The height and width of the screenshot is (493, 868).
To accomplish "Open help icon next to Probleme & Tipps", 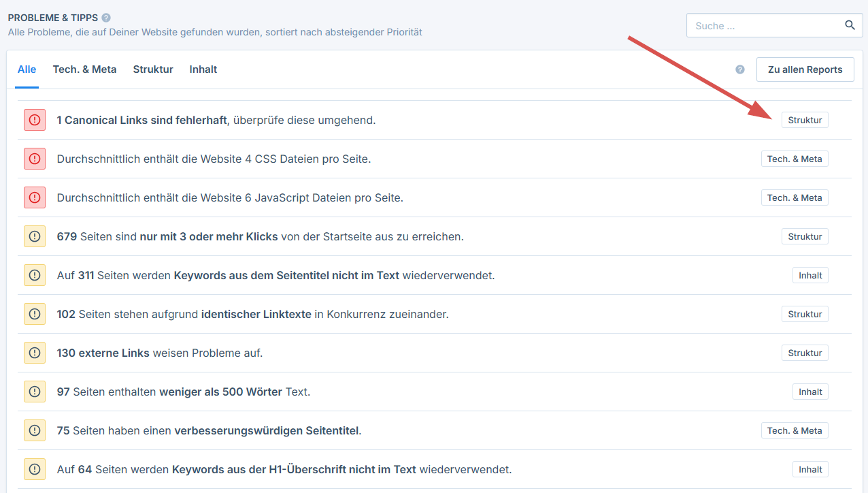I will 106,18.
